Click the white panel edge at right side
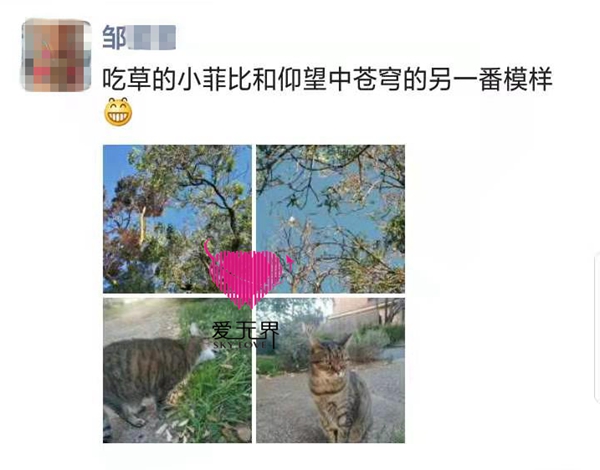Viewport: 600px width, 470px height. [597, 327]
